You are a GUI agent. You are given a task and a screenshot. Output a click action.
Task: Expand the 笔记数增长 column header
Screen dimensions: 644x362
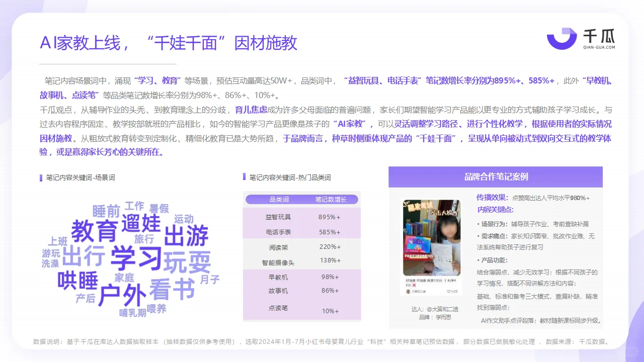(x=330, y=199)
